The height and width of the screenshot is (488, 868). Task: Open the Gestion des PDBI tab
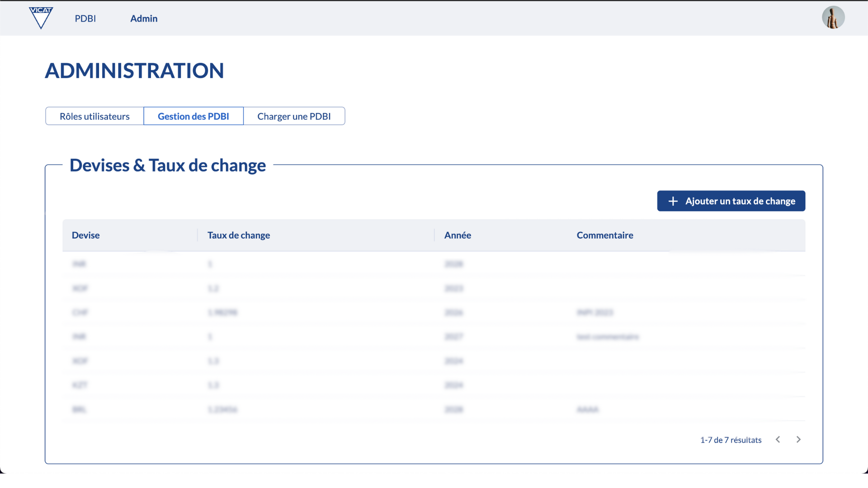click(x=193, y=116)
